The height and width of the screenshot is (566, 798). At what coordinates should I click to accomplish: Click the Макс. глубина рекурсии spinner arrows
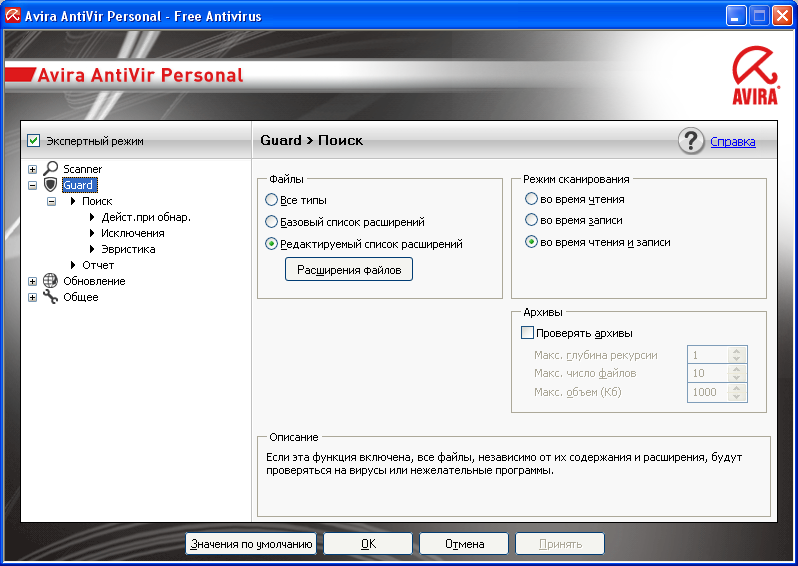tap(737, 355)
